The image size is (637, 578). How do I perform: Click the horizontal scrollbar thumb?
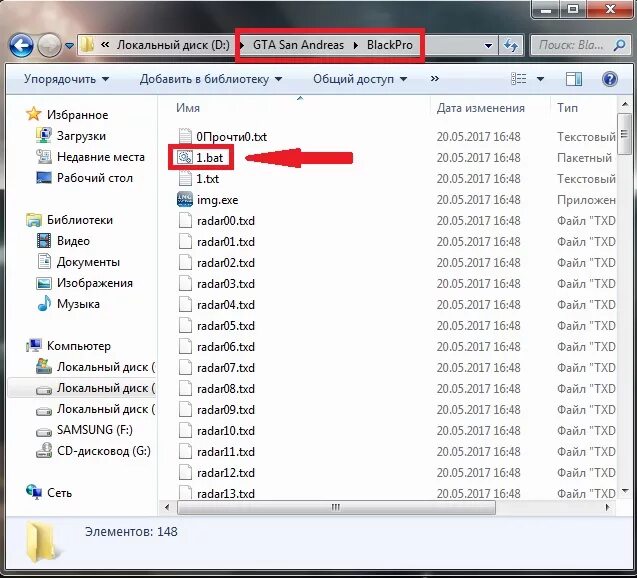tap(336, 508)
